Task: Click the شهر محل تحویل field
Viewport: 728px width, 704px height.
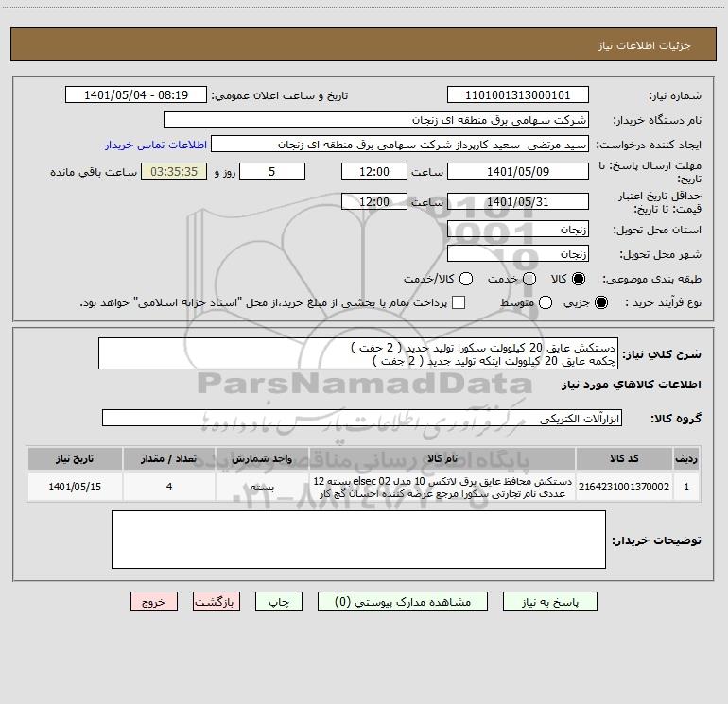Action: [518, 253]
